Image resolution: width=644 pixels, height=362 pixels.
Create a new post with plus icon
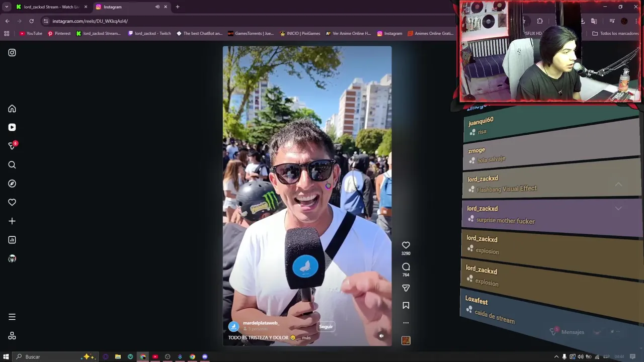tap(12, 221)
